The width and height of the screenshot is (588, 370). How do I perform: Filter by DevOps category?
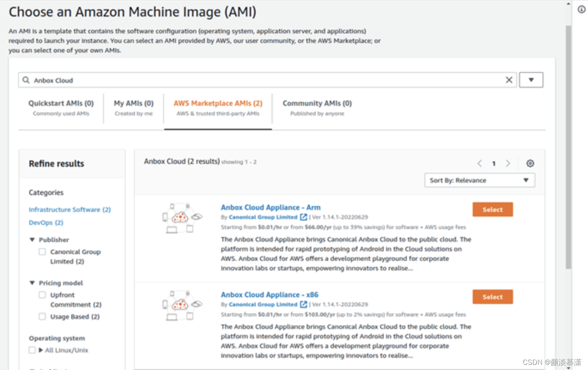coord(46,222)
